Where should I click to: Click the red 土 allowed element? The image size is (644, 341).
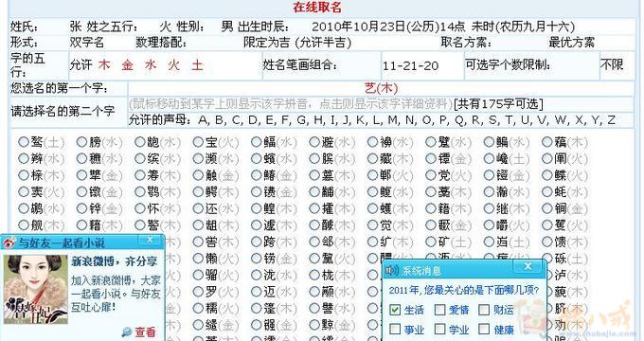(197, 65)
